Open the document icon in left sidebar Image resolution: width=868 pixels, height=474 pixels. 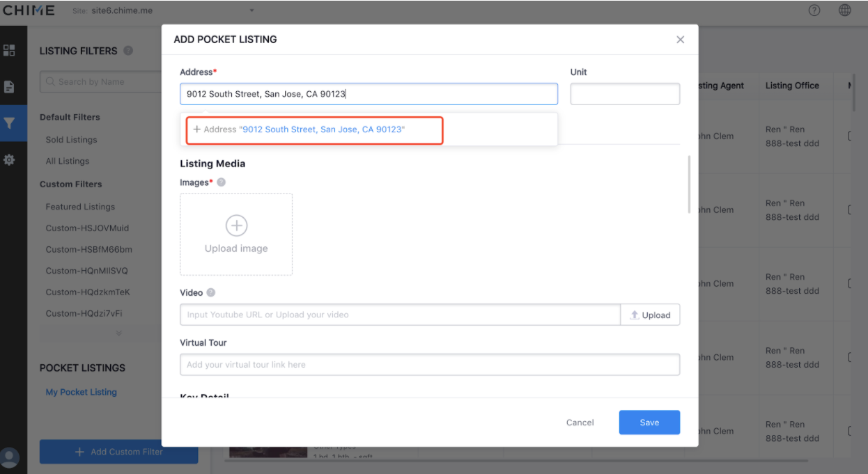pos(10,87)
